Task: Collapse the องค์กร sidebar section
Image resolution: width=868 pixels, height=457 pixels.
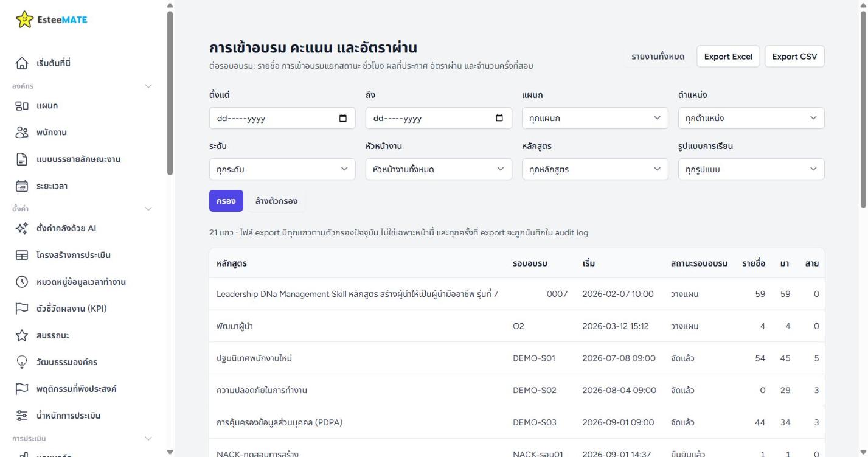Action: tap(148, 86)
